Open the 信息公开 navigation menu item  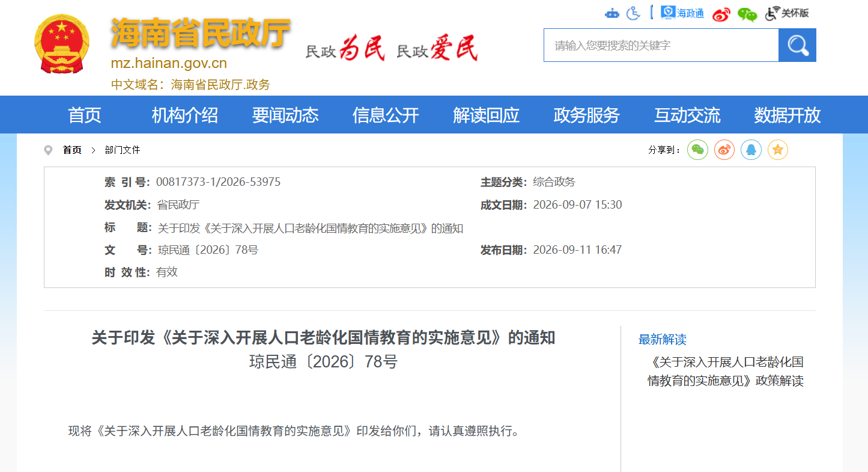[x=386, y=115]
